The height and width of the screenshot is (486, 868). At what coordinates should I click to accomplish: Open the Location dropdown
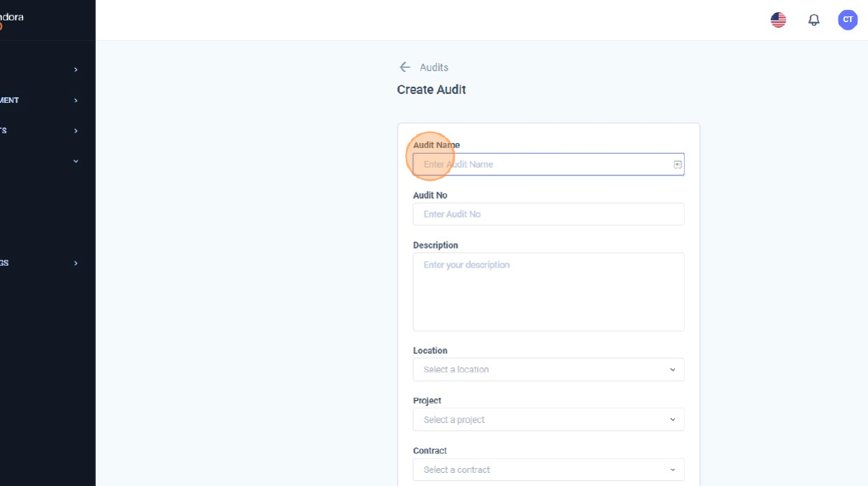[548, 370]
